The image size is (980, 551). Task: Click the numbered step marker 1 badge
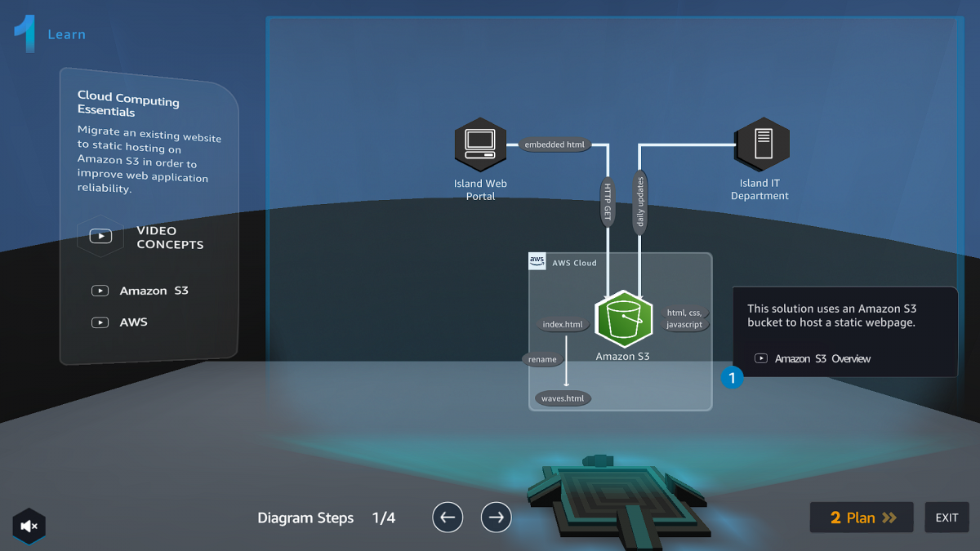pos(732,378)
